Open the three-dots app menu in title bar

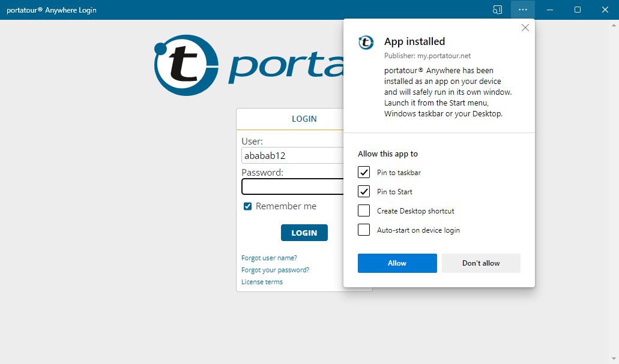tap(523, 10)
